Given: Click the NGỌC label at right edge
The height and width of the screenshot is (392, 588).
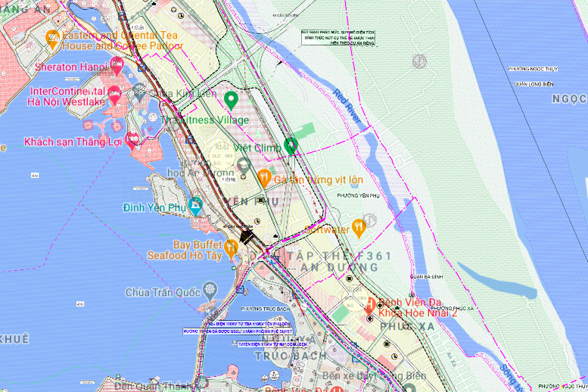Looking at the screenshot, I should [570, 99].
